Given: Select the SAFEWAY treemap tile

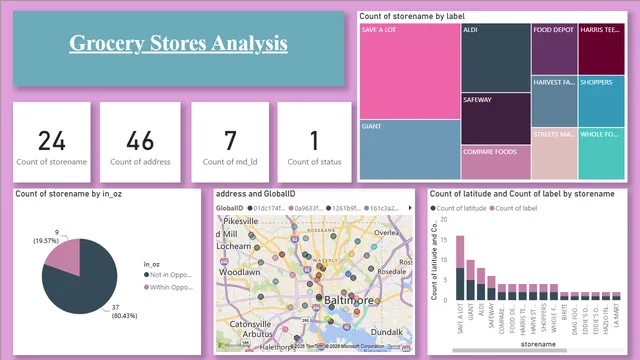Looking at the screenshot, I should pos(496,119).
